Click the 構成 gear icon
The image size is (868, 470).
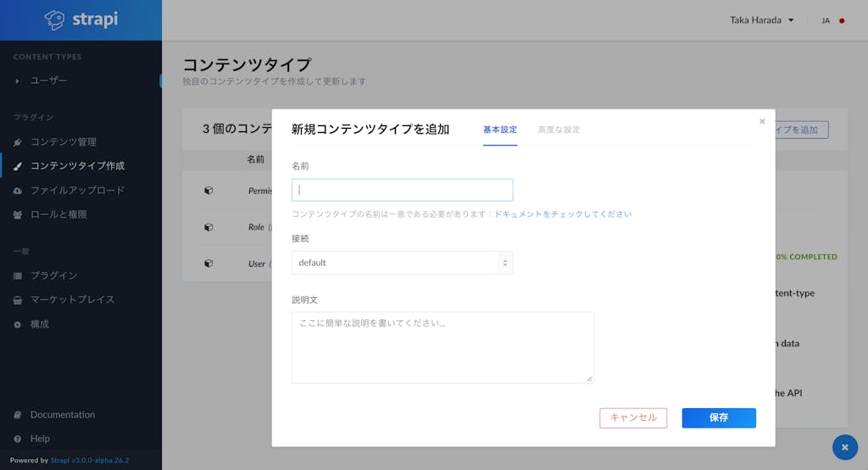(18, 324)
